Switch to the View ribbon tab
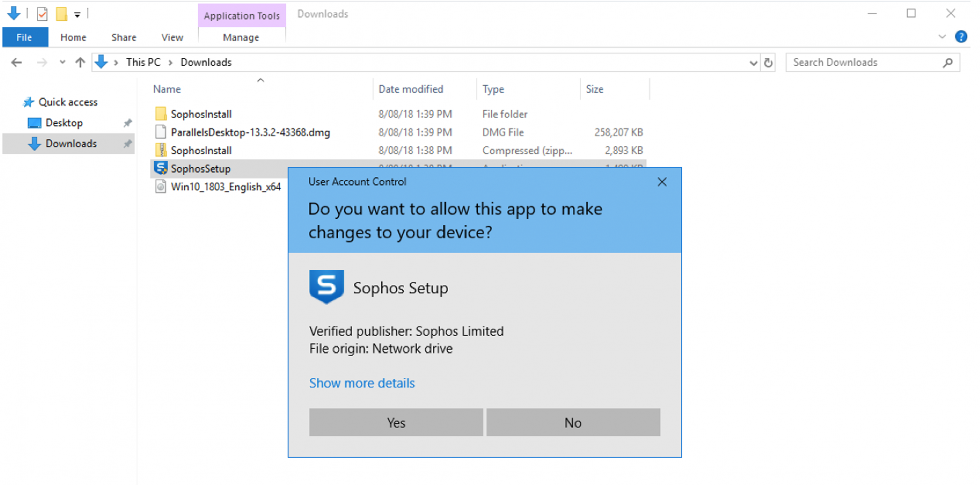 tap(172, 38)
